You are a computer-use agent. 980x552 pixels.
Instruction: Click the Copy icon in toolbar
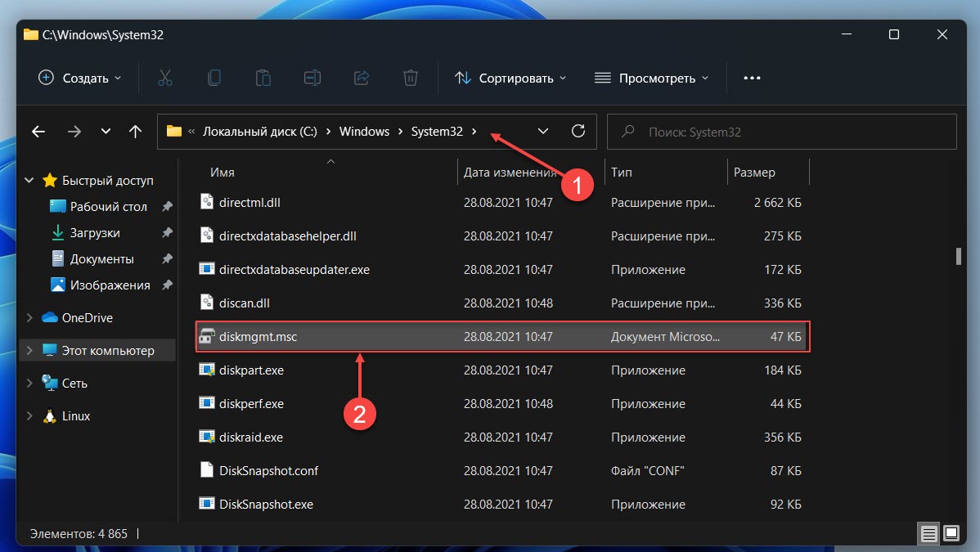[x=214, y=79]
